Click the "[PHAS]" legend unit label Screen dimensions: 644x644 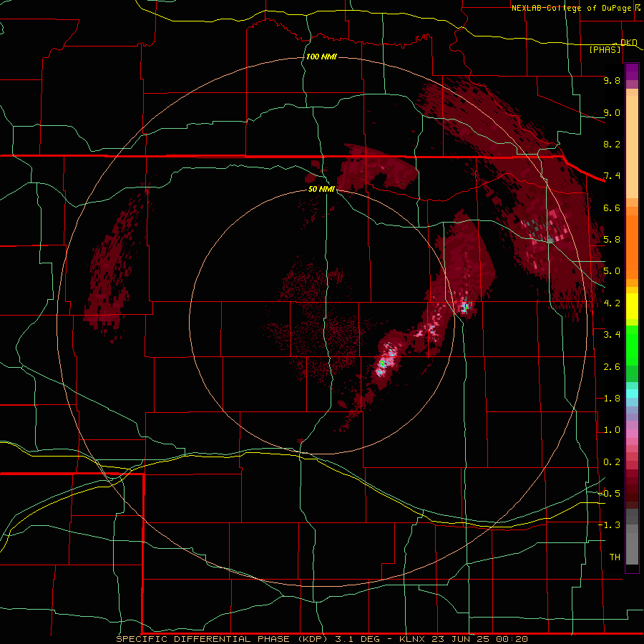click(x=605, y=50)
